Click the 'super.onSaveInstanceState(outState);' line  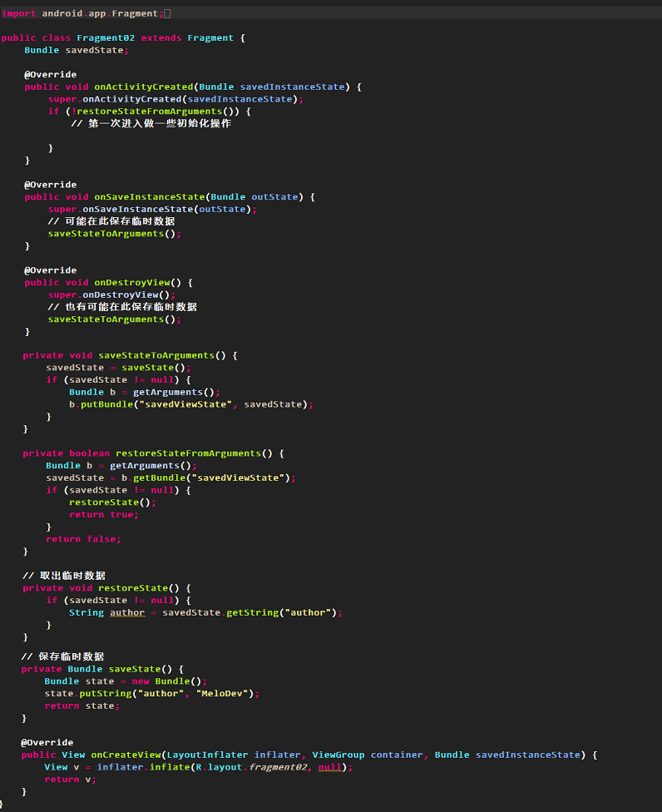tap(152, 209)
